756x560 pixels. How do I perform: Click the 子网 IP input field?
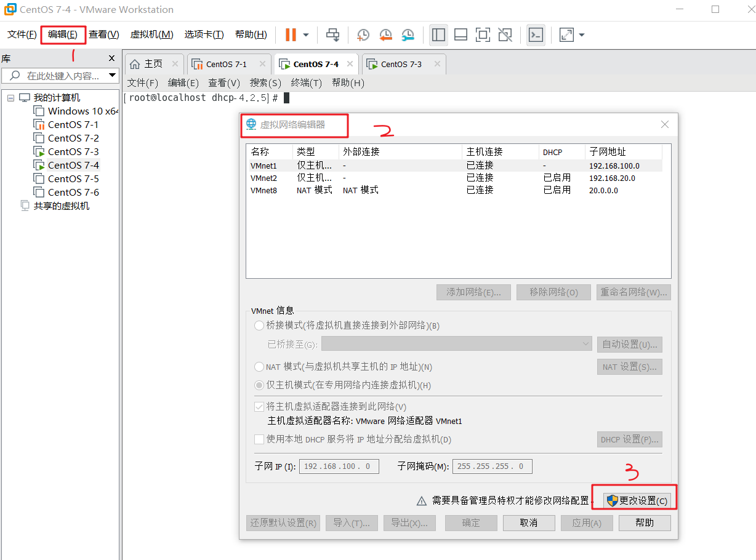point(339,466)
